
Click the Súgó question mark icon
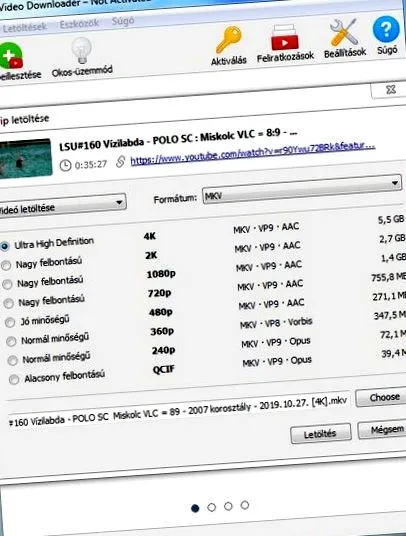coord(386,29)
